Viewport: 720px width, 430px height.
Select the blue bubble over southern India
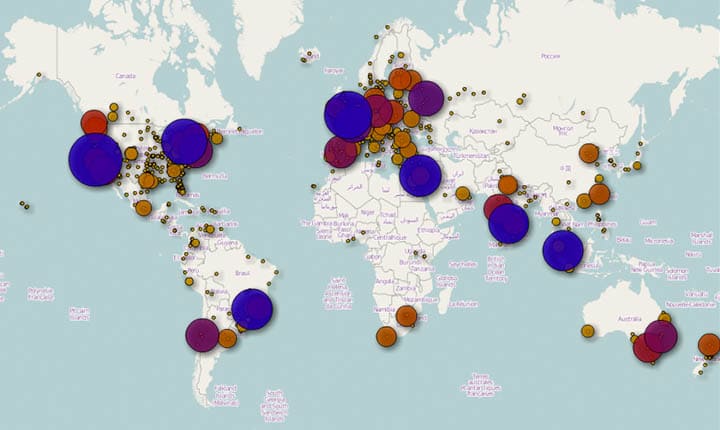(x=508, y=223)
